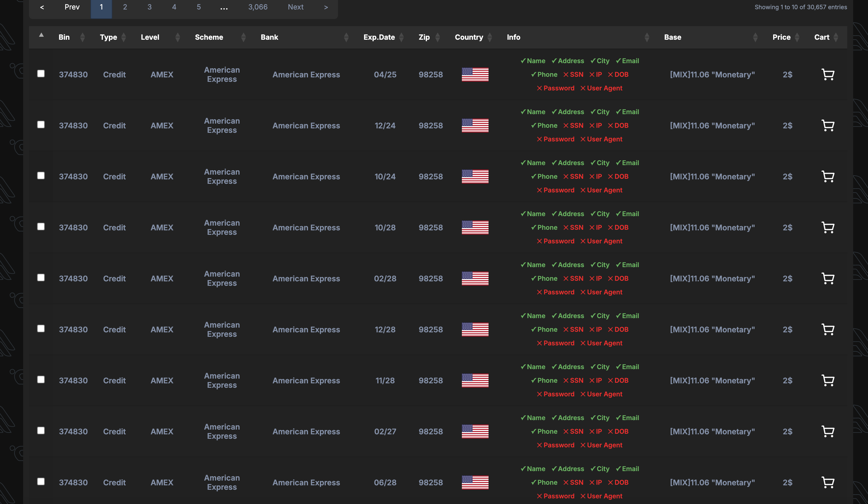Add the 12/28 expiry row to cart

pyautogui.click(x=828, y=329)
